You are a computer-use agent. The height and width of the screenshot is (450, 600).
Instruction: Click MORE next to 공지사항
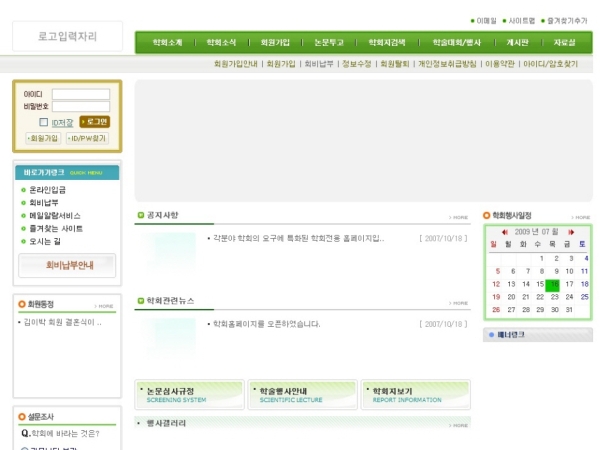coord(458,217)
